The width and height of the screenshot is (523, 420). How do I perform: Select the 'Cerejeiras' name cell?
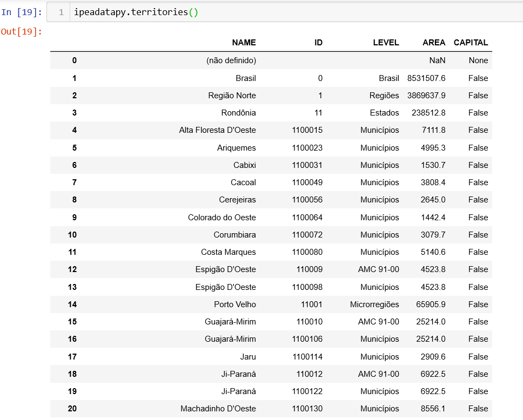coord(237,200)
